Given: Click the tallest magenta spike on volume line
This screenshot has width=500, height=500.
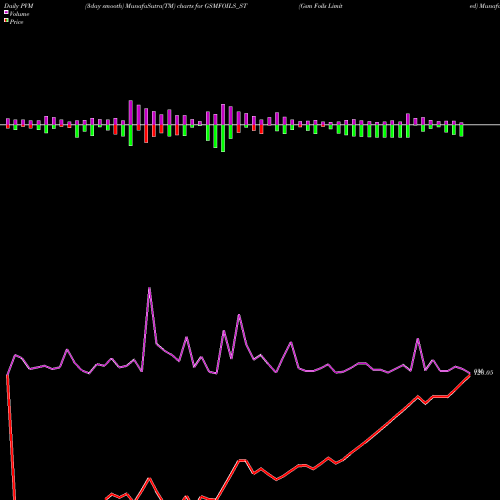Looking at the screenshot, I should click(149, 288).
